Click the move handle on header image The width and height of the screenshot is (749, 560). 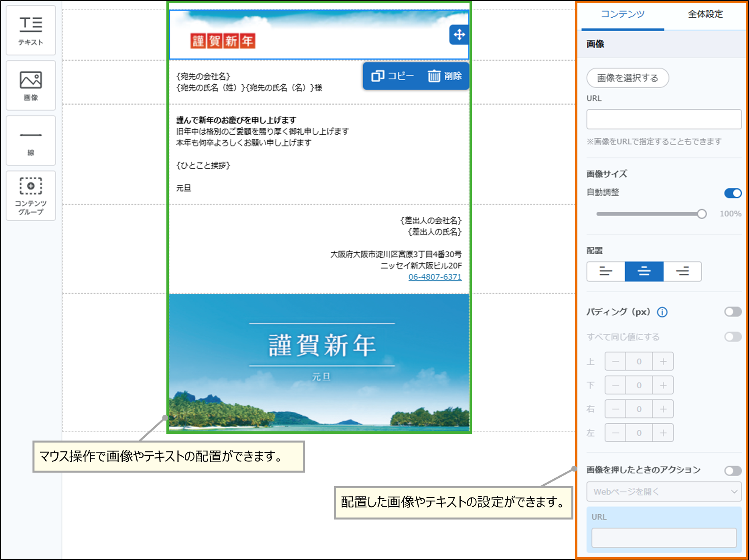(x=459, y=35)
